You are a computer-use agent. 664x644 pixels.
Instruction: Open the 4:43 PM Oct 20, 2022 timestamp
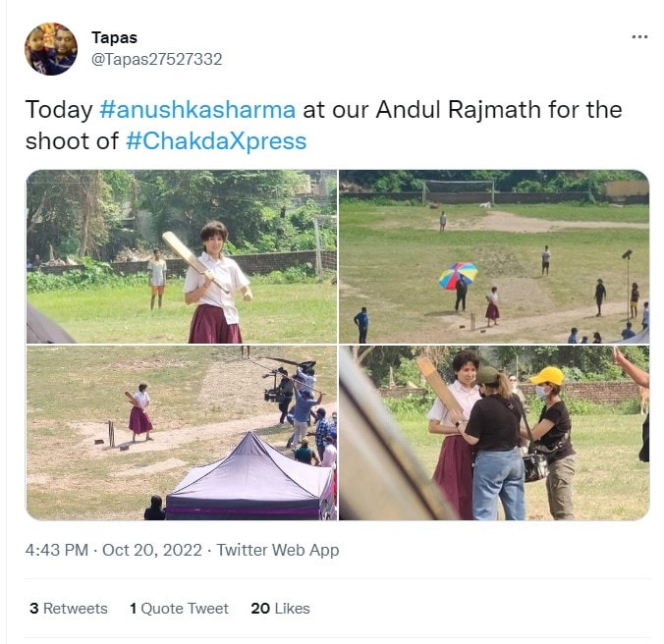(114, 550)
